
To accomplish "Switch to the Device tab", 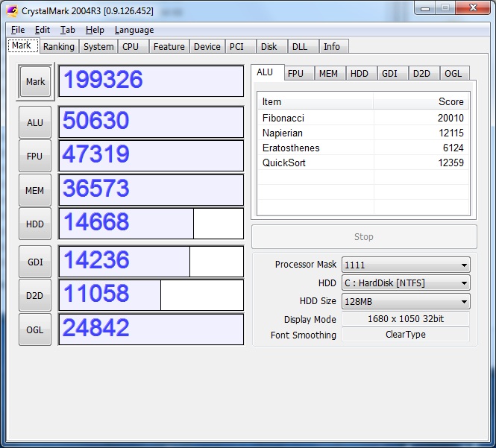I will click(207, 46).
